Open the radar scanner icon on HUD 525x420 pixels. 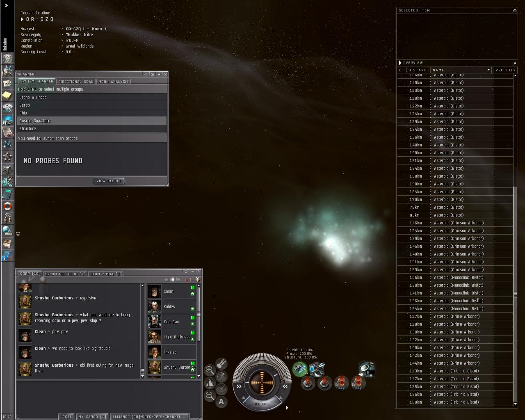tap(221, 376)
